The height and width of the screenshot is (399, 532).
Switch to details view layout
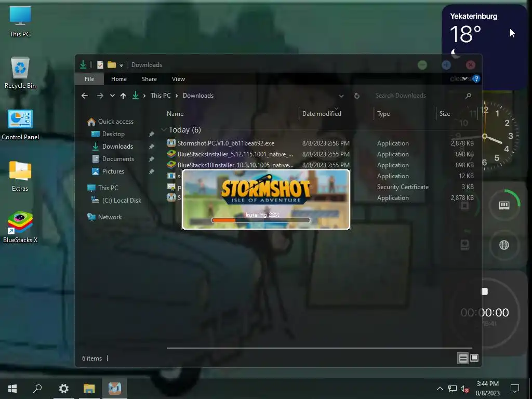463,358
